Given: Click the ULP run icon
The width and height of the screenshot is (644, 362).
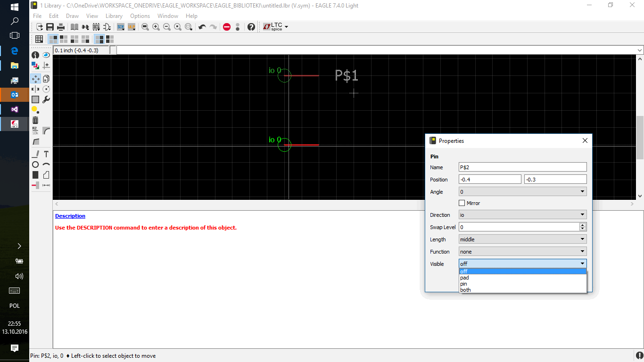Looking at the screenshot, I should pyautogui.click(x=132, y=27).
